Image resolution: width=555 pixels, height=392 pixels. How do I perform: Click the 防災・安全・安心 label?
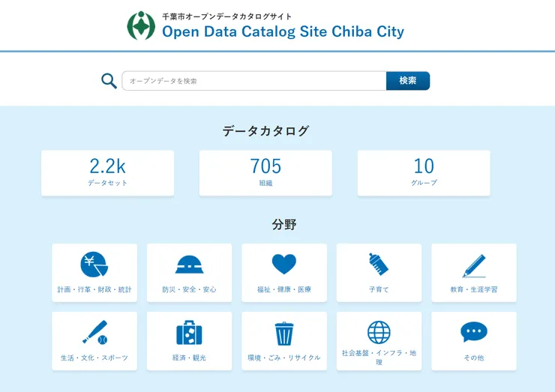tap(189, 289)
